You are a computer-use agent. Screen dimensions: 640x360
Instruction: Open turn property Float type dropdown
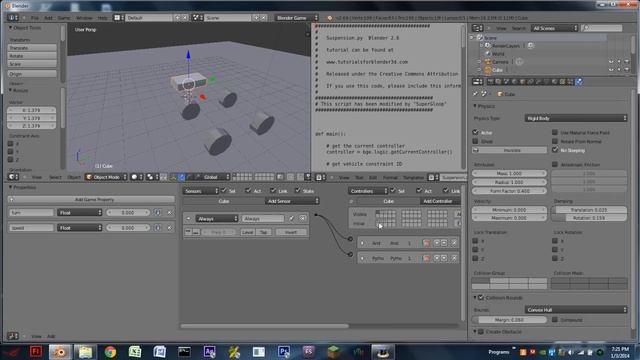tap(80, 213)
